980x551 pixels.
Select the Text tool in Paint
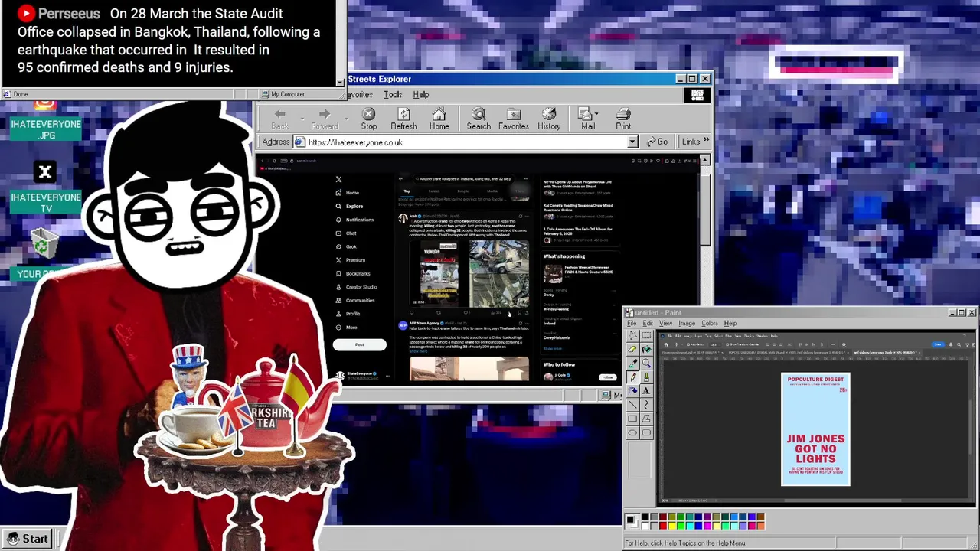646,390
